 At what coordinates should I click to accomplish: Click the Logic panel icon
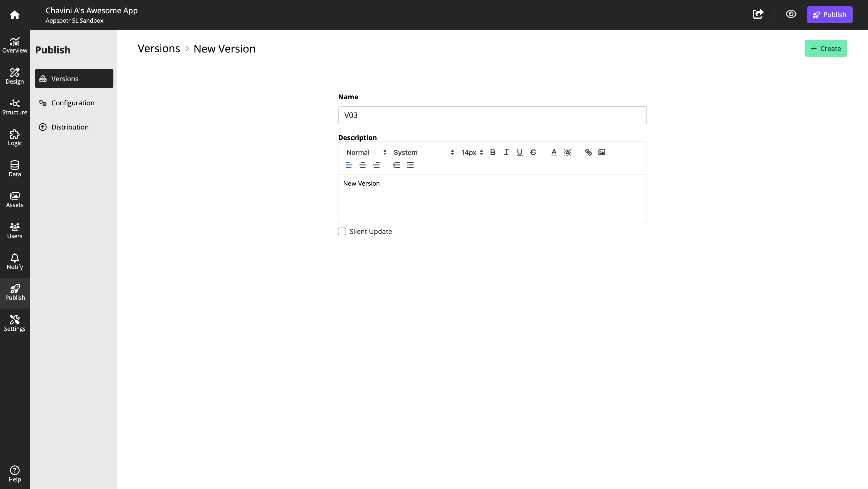15,138
